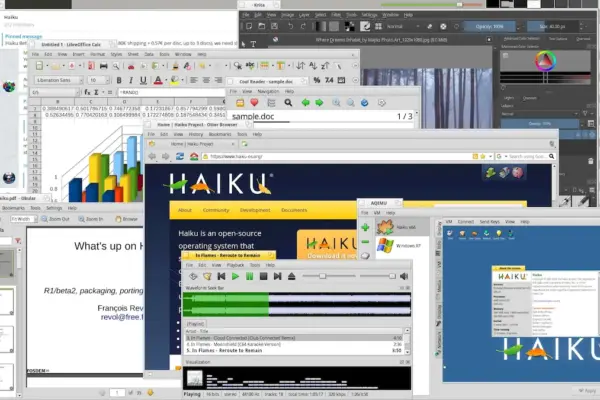The width and height of the screenshot is (600, 400).
Task: Toggle center alignment in Calc toolbar
Action: click(x=206, y=80)
